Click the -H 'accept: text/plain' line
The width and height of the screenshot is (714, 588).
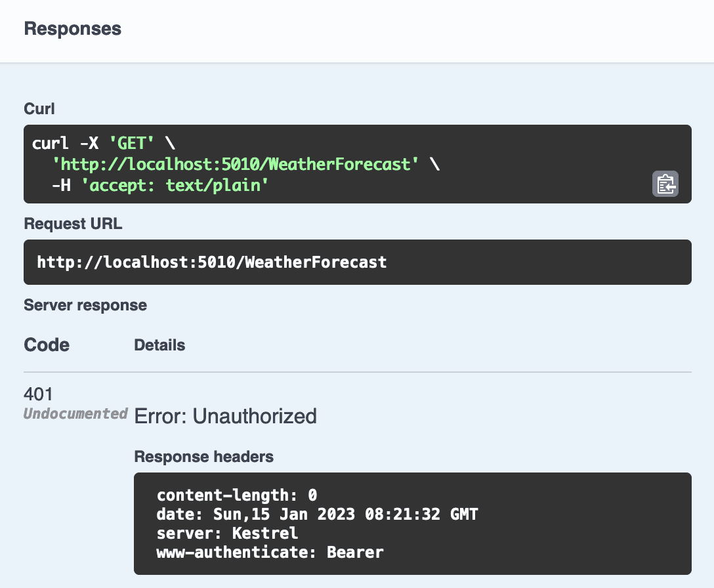coord(160,185)
